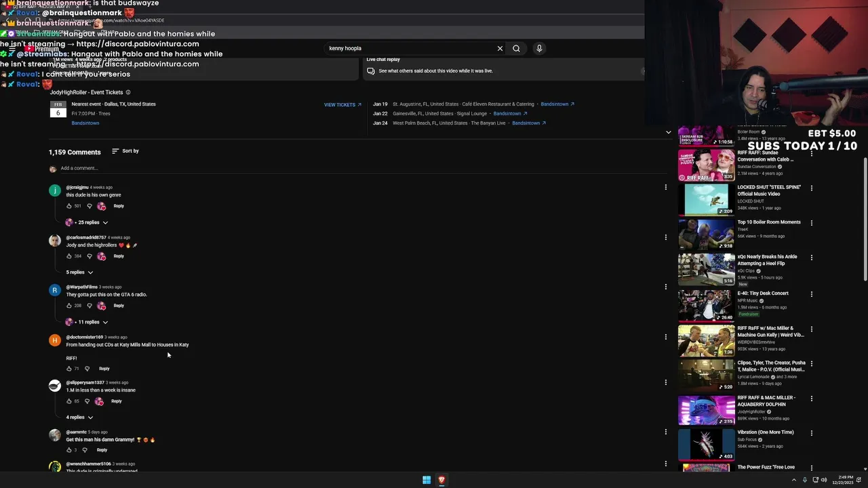Open the Sort by comments dropdown
This screenshot has height=488, width=868.
click(x=125, y=151)
